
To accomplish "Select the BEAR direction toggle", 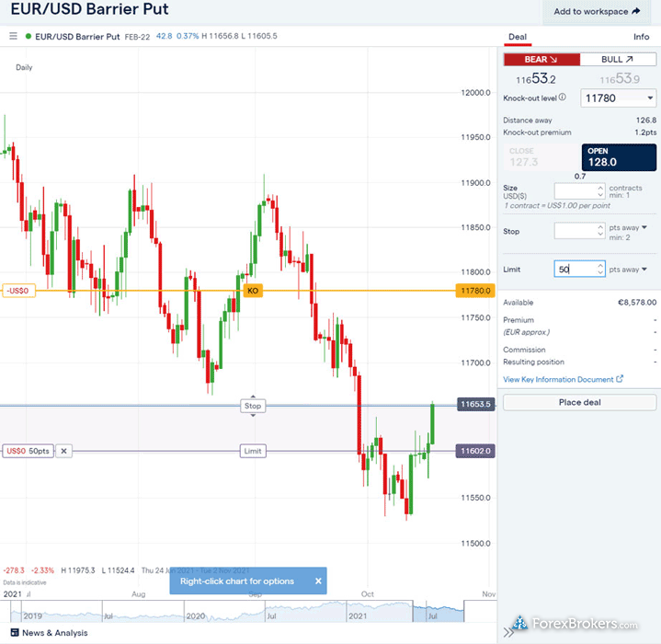I will pos(541,59).
